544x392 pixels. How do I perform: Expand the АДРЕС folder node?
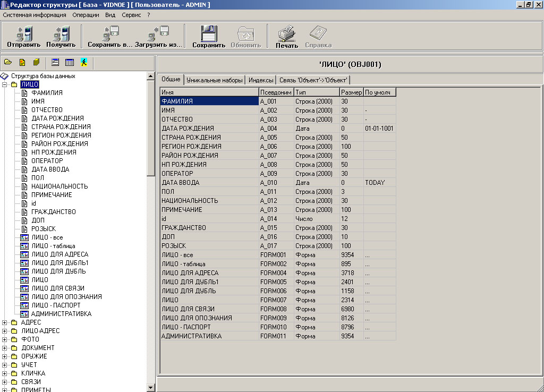(x=5, y=322)
